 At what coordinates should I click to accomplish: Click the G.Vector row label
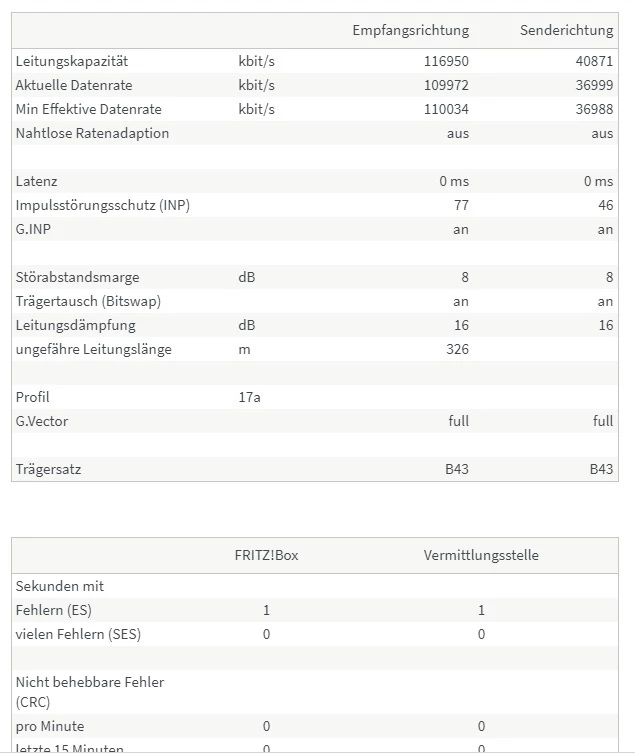pos(42,421)
